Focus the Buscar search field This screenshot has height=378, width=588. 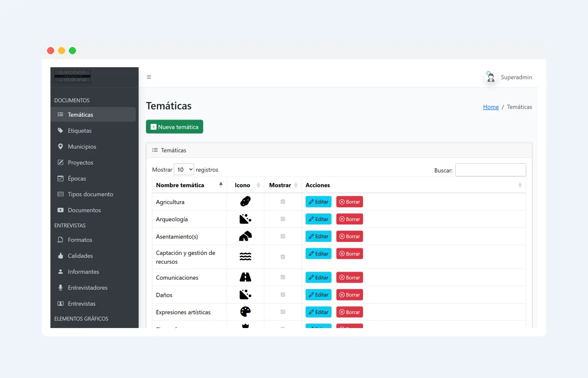(490, 170)
